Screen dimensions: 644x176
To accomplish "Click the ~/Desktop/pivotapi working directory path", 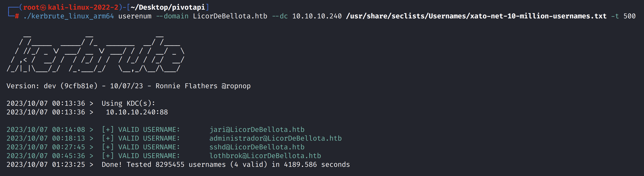I will (x=167, y=7).
